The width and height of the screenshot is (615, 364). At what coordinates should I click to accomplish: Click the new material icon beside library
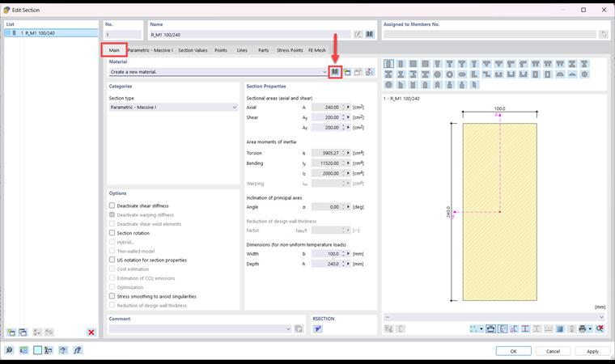click(347, 72)
